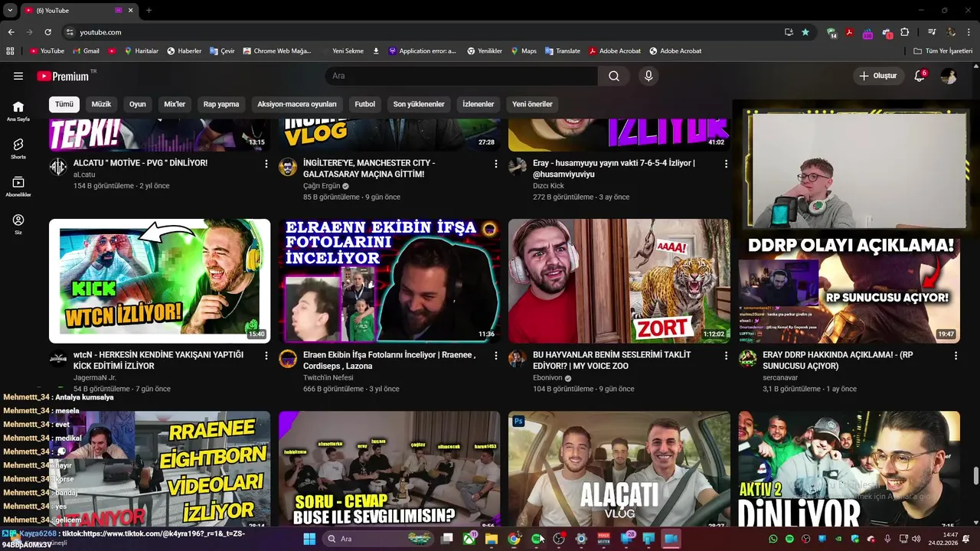This screenshot has width=980, height=551.
Task: Open Chrome apps grid in bookmarks bar
Action: click(10, 51)
